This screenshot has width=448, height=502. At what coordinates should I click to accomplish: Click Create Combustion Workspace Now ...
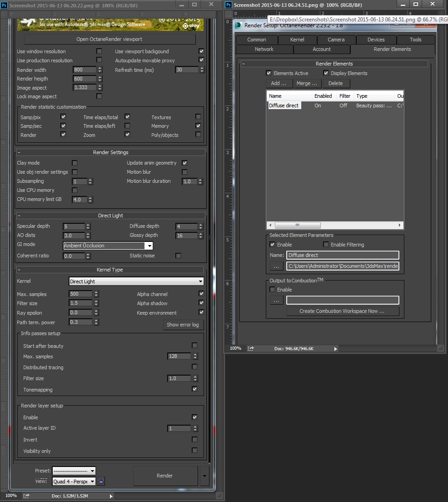tap(343, 311)
